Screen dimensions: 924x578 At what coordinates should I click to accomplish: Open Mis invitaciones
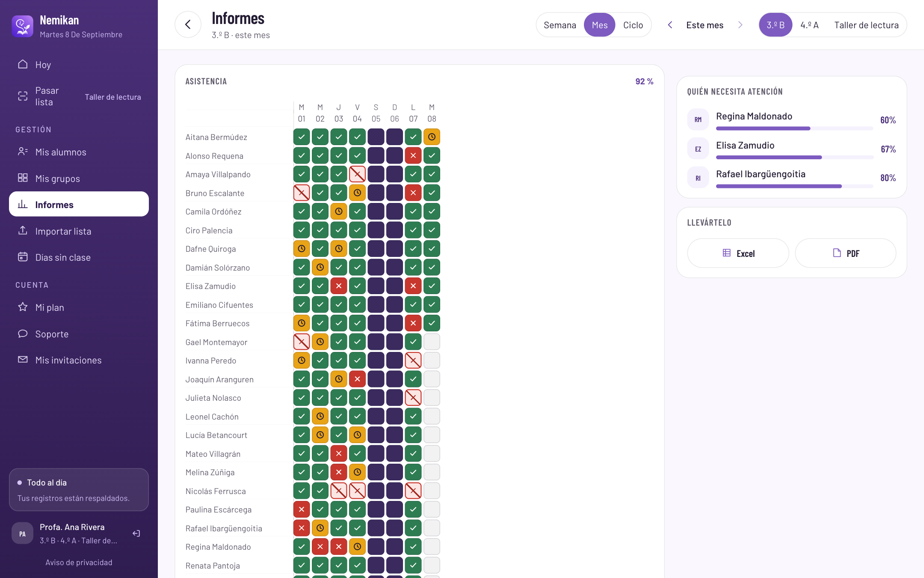(79, 360)
